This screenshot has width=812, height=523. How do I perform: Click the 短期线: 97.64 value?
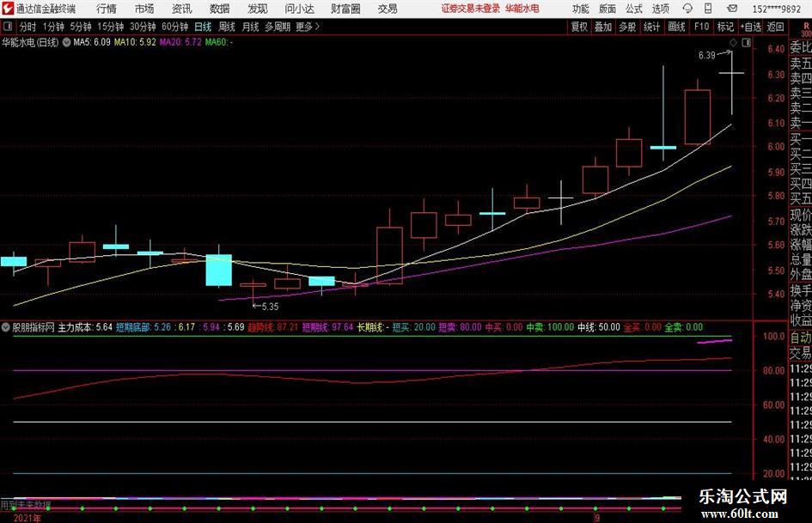point(327,327)
